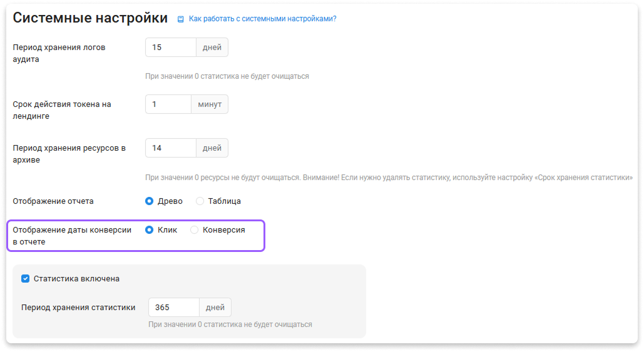Click the "дней" unit beside statistics period

215,308
